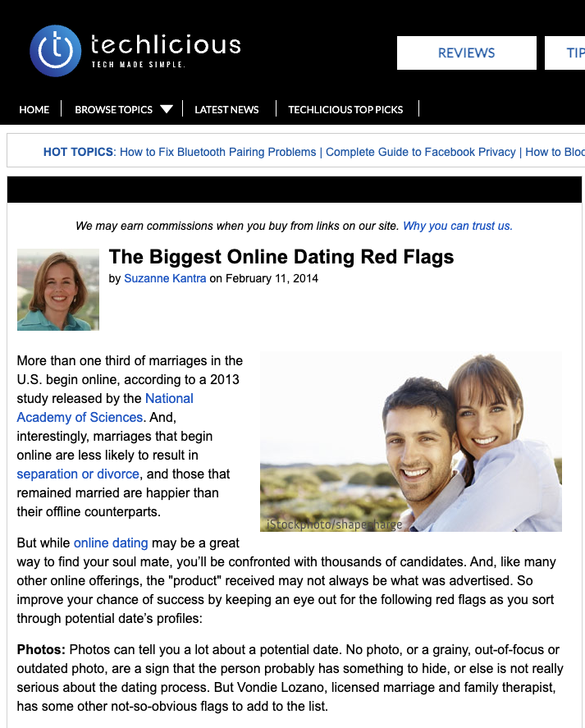Open the cut-off How to Block hot topic link
The width and height of the screenshot is (585, 728).
[555, 152]
